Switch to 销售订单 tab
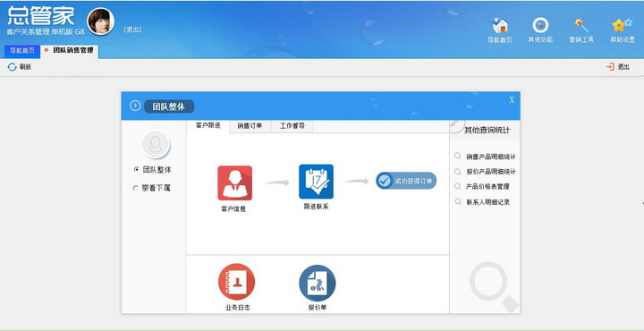 pyautogui.click(x=250, y=126)
